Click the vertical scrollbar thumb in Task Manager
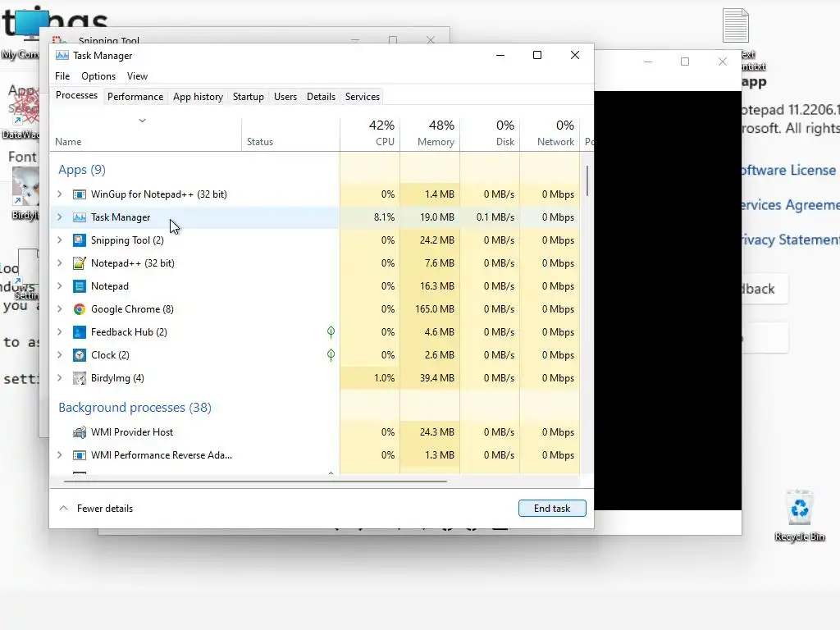 click(x=587, y=180)
